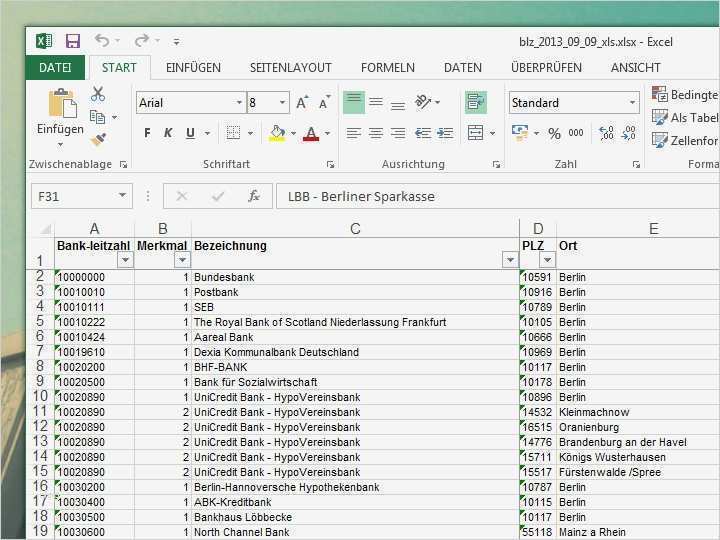Toggle middle vertical alignment
This screenshot has width=720, height=540.
click(x=376, y=102)
